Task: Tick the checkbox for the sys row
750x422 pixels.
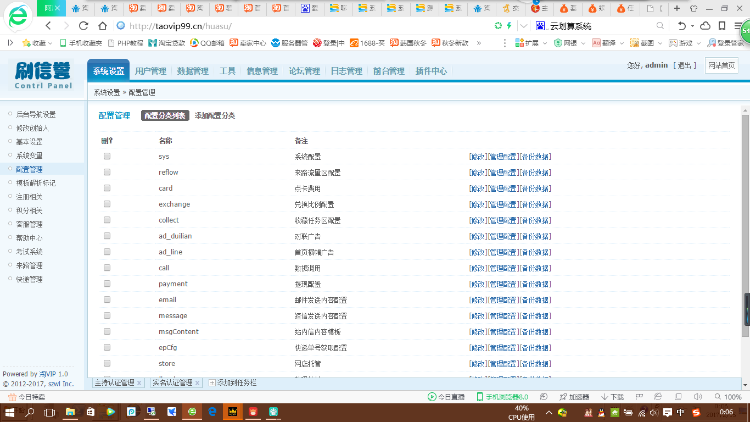Action: [x=107, y=156]
